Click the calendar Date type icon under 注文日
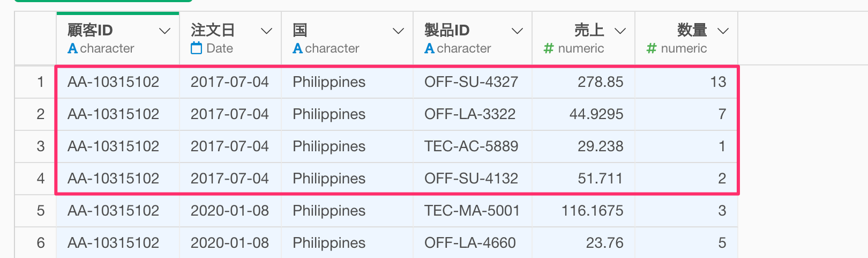 197,48
